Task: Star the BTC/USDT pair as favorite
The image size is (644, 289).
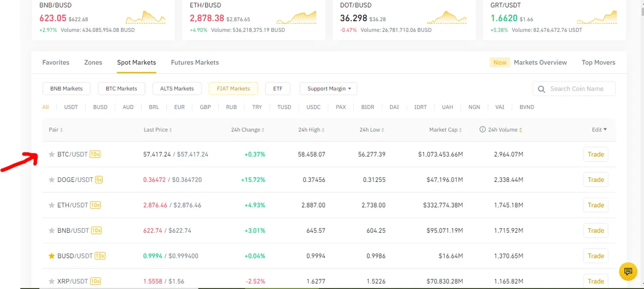Action: [x=51, y=154]
